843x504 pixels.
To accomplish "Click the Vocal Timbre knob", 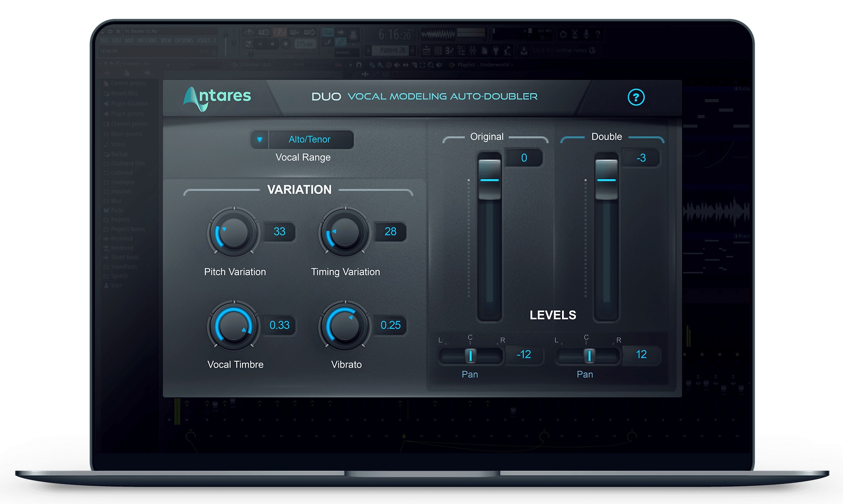I will point(234,325).
